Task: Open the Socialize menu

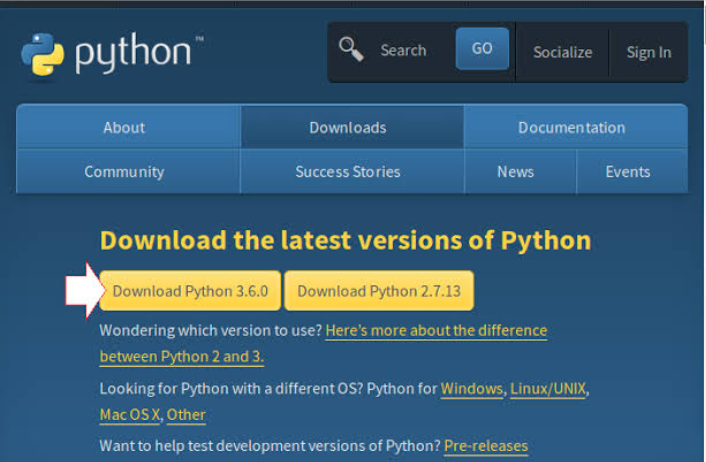Action: [x=562, y=52]
